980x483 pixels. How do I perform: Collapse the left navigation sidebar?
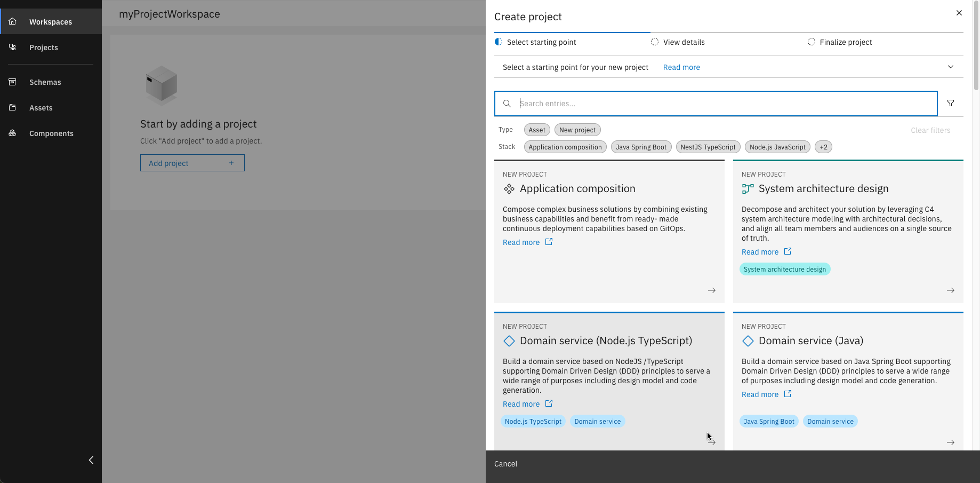pyautogui.click(x=91, y=460)
